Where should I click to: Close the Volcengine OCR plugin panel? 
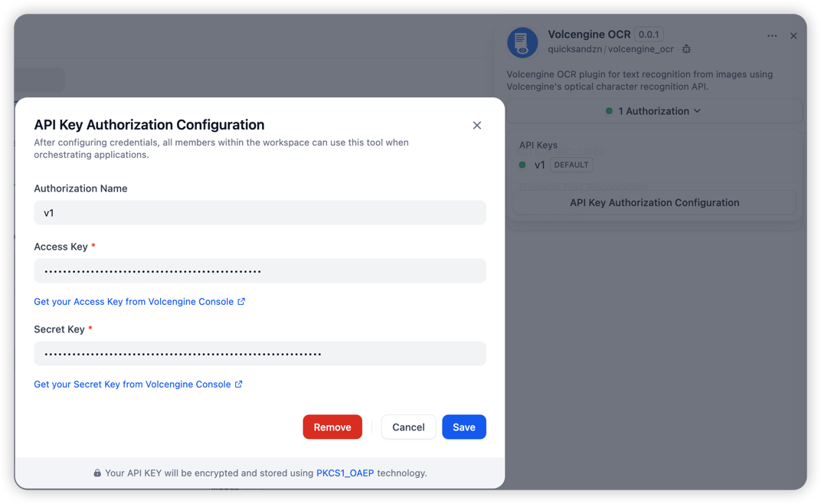coord(793,36)
